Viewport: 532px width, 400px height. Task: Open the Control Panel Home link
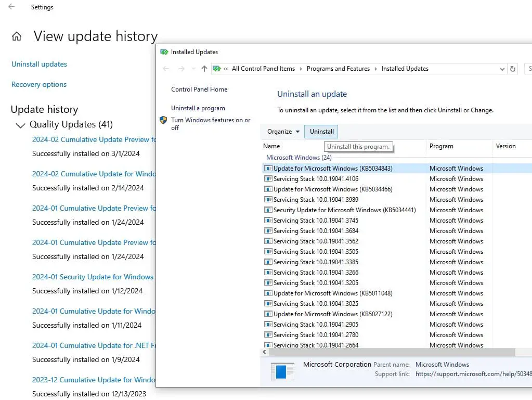coord(199,89)
